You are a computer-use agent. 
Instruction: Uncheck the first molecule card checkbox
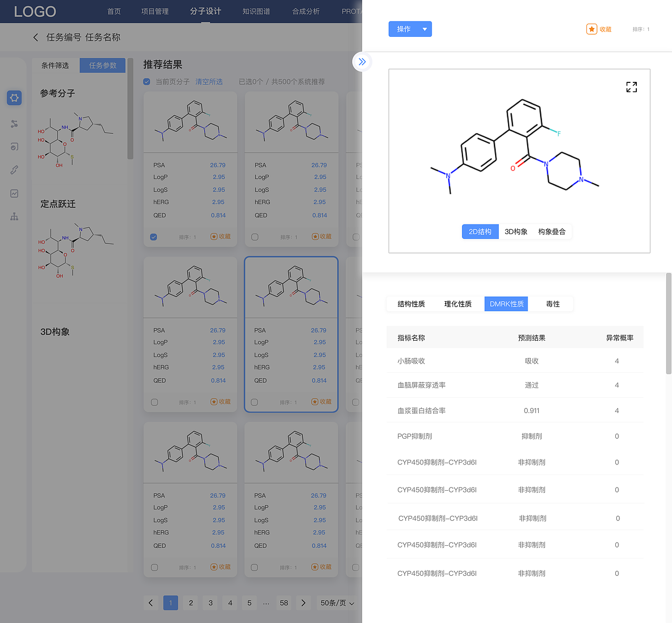154,237
